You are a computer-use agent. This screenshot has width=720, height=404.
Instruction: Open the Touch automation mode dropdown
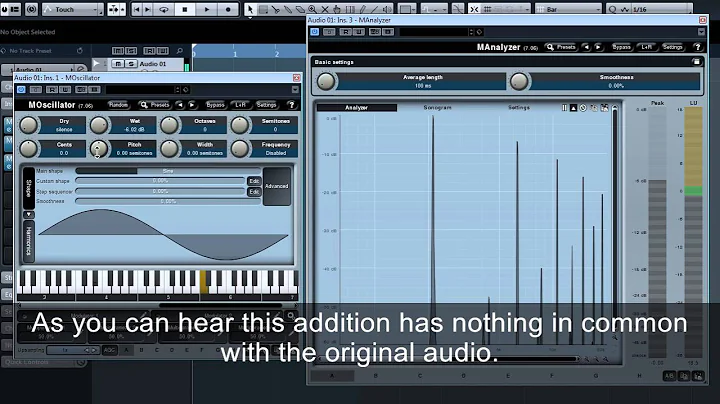[x=73, y=9]
